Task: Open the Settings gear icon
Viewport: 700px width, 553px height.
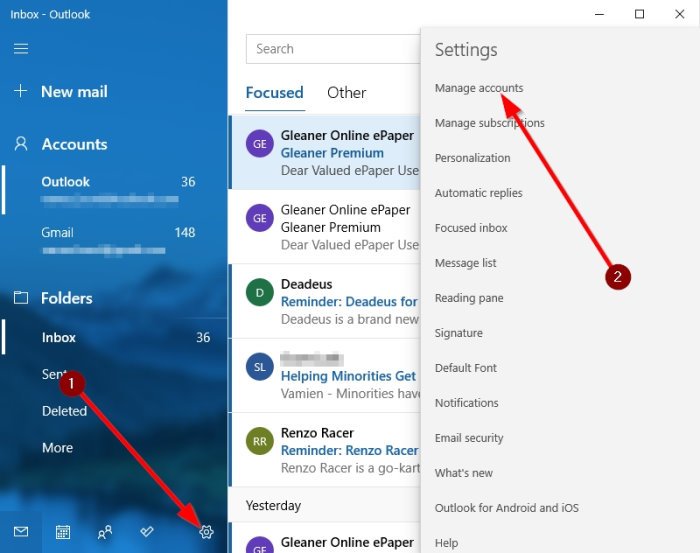Action: 206,532
